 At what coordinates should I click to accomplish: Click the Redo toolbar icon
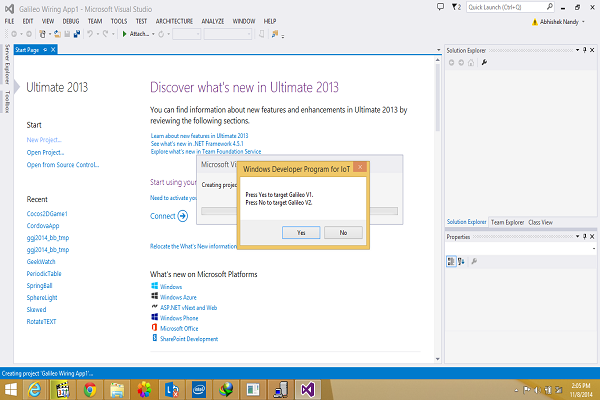pyautogui.click(x=105, y=34)
